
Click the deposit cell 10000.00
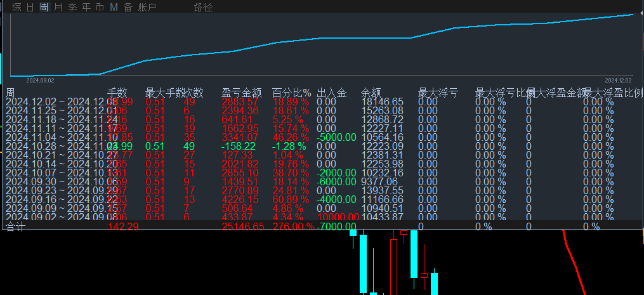click(338, 217)
